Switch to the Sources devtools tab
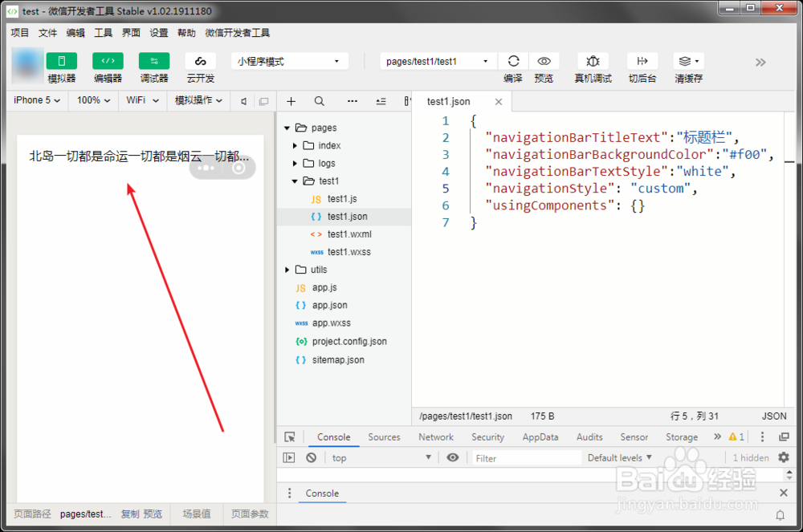Screen dimensions: 803x532 (384, 437)
